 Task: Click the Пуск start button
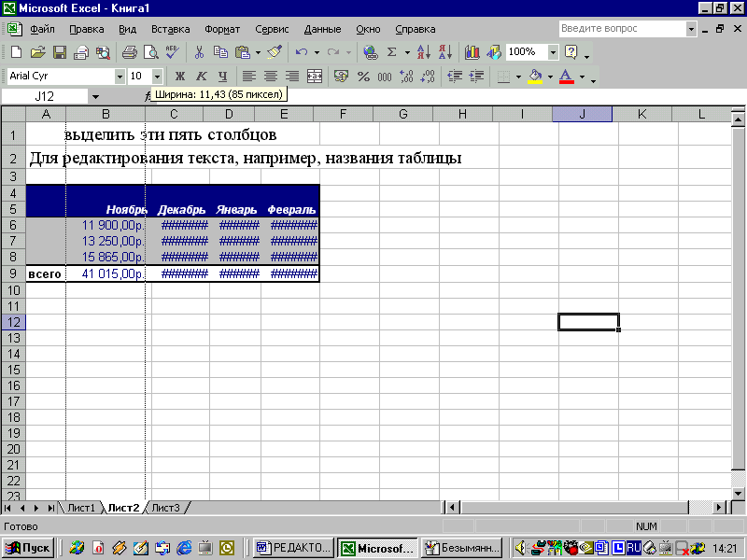(28, 548)
